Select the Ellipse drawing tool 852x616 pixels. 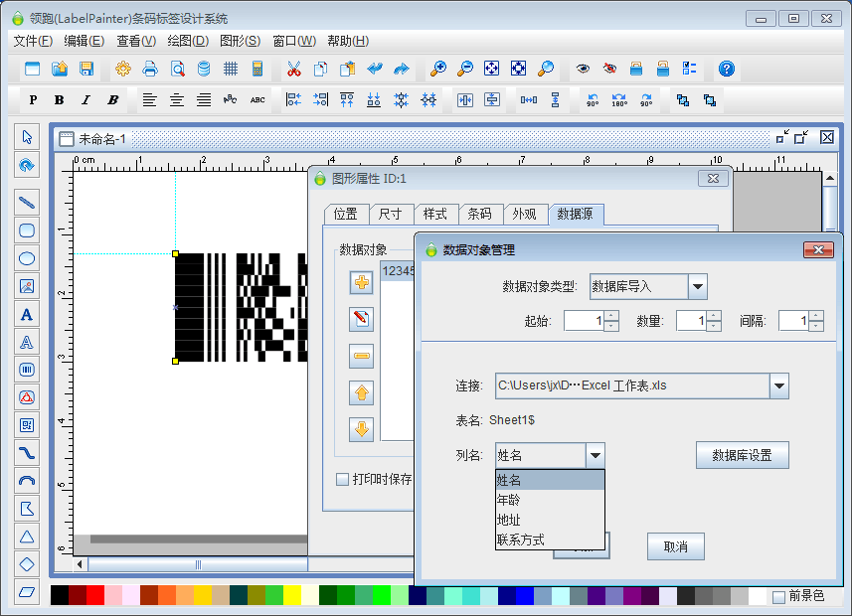tap(27, 258)
